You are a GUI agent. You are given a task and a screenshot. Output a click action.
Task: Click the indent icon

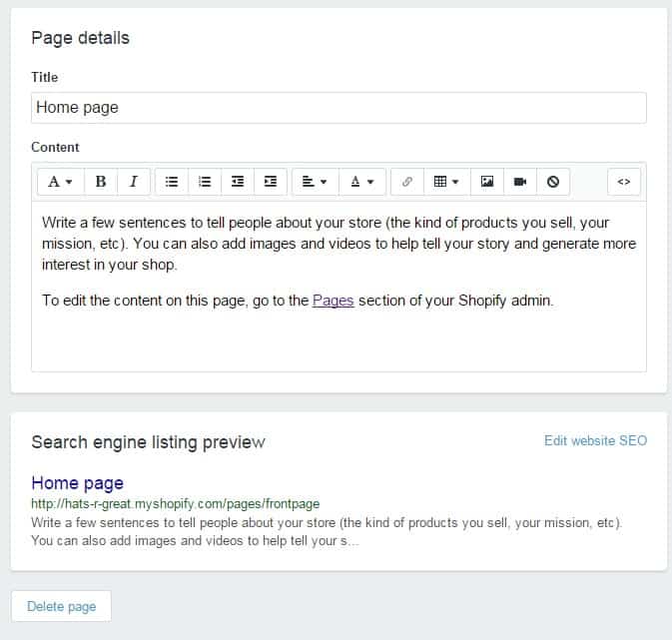[x=270, y=182]
